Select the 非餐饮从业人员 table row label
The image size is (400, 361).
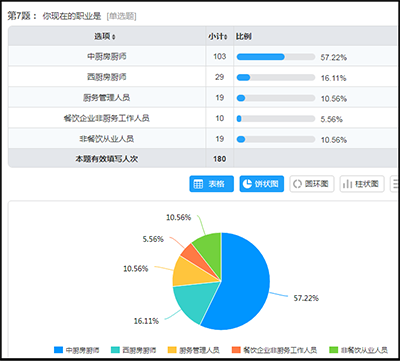(107, 139)
